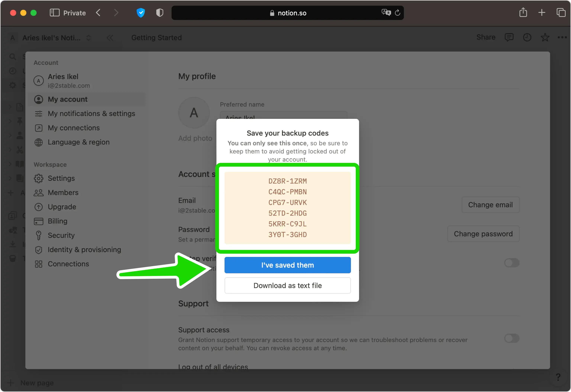
Task: Click the Change email button
Action: point(490,205)
